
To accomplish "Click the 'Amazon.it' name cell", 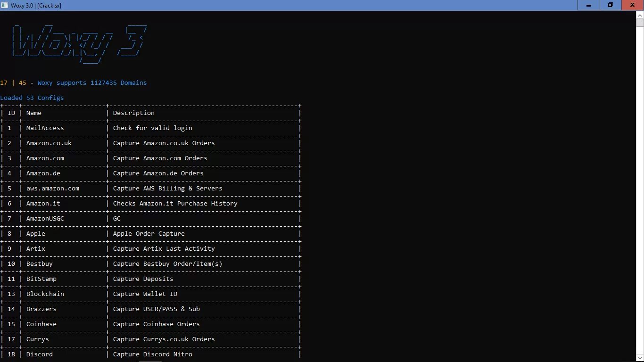I will click(x=43, y=204).
